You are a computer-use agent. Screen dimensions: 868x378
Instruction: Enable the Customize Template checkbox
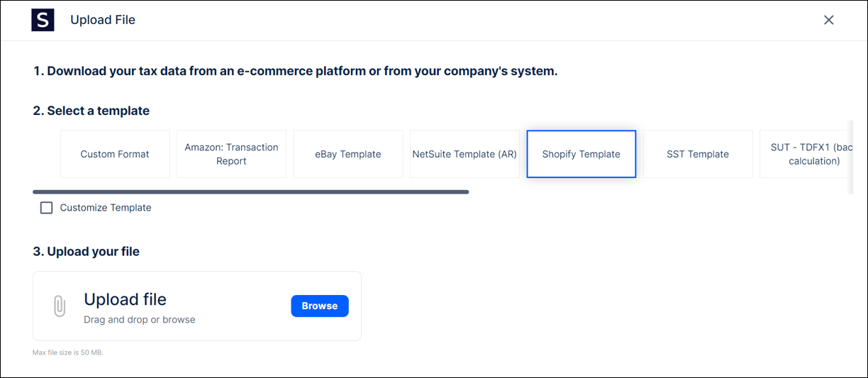click(47, 208)
